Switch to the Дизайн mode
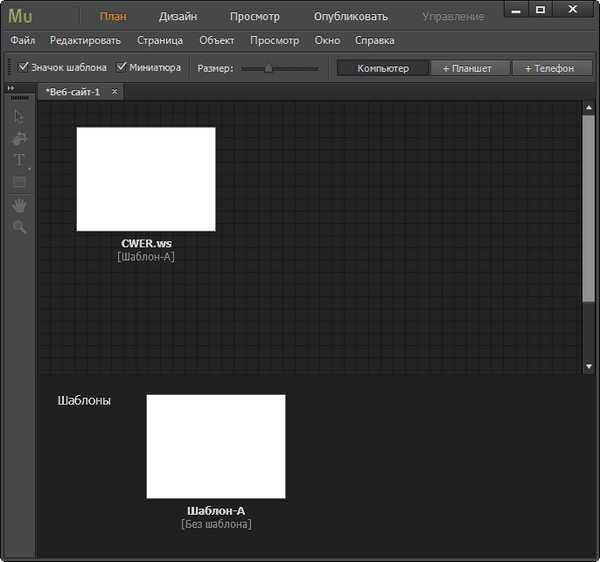Viewport: 600px width, 562px height. click(x=178, y=17)
